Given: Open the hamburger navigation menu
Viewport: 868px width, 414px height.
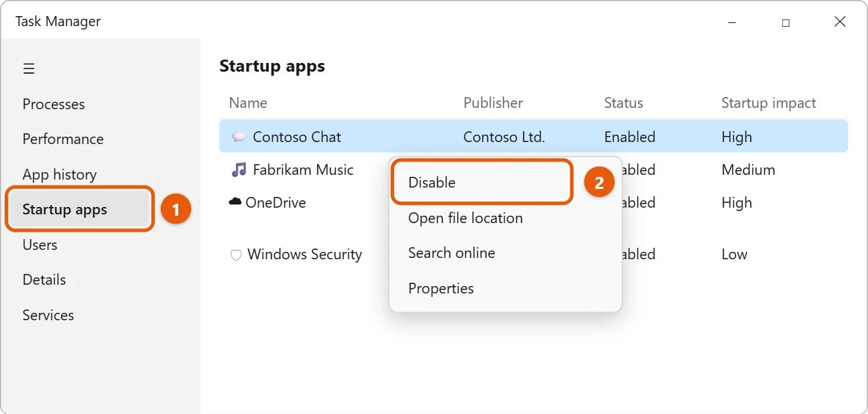Looking at the screenshot, I should pyautogui.click(x=29, y=68).
